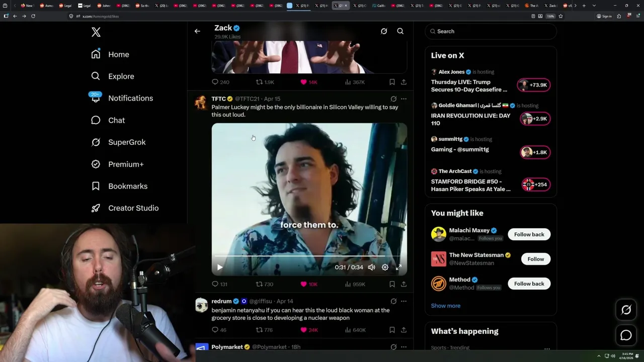The width and height of the screenshot is (644, 362).
Task: Open more options on TFTC post
Action: (404, 99)
